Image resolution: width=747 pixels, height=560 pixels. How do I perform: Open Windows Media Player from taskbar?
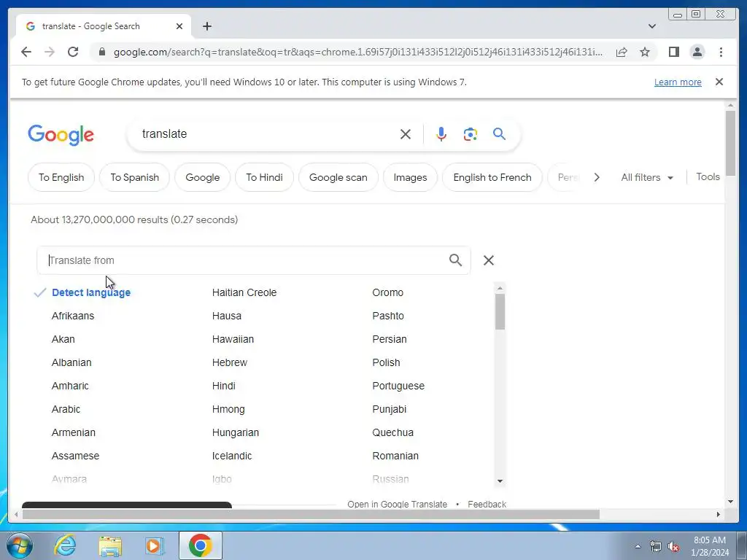click(153, 545)
